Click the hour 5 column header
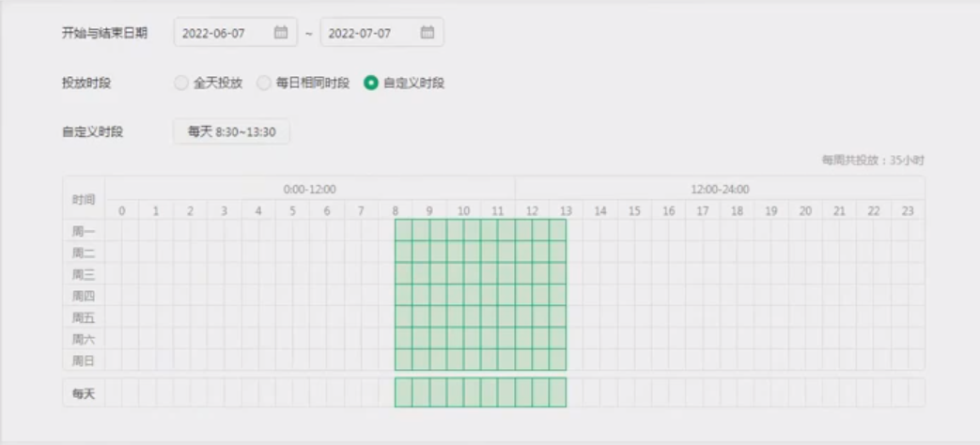980x445 pixels. [x=292, y=211]
